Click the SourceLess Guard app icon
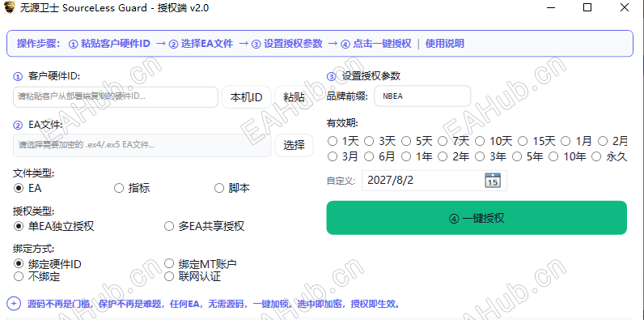 11,7
